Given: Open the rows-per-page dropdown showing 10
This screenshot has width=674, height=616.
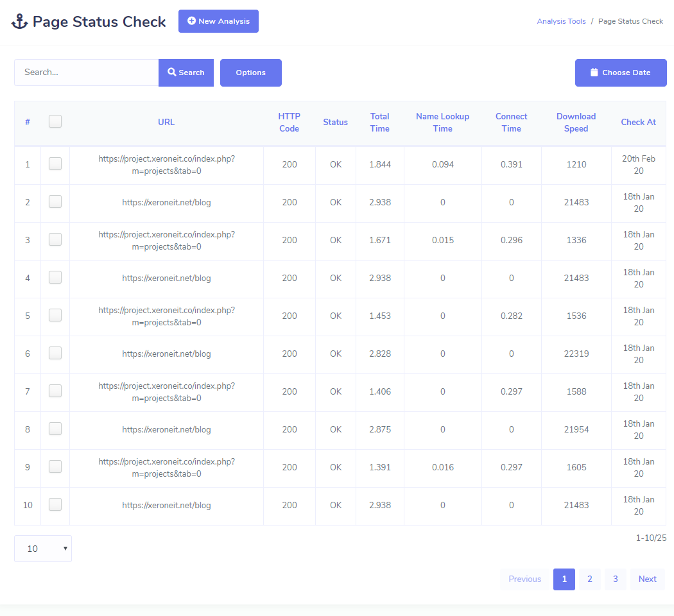Looking at the screenshot, I should (43, 549).
